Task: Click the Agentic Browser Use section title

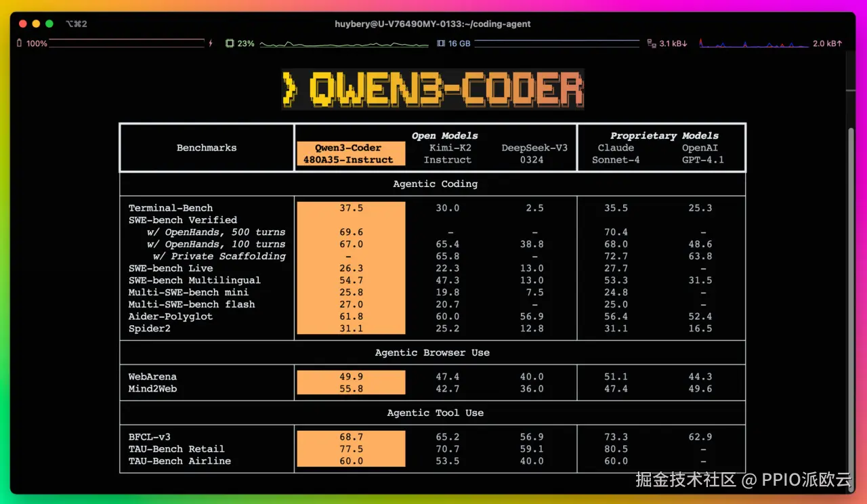Action: 432,352
